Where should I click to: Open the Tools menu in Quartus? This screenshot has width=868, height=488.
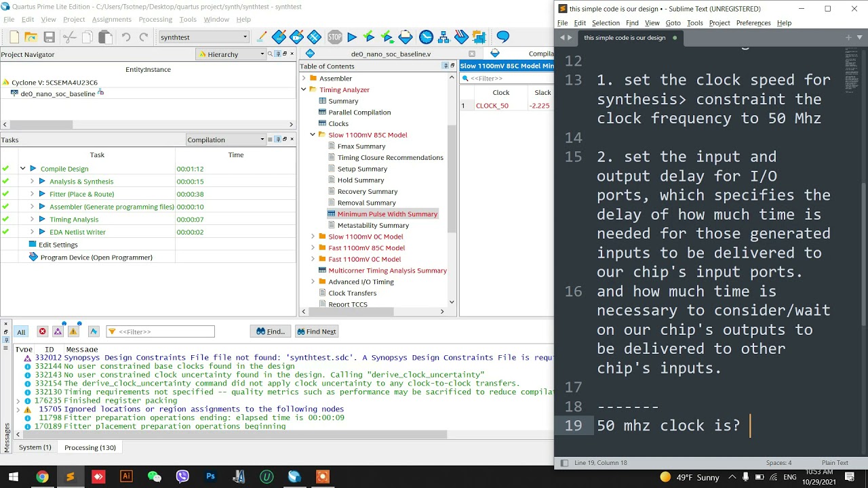pos(188,19)
